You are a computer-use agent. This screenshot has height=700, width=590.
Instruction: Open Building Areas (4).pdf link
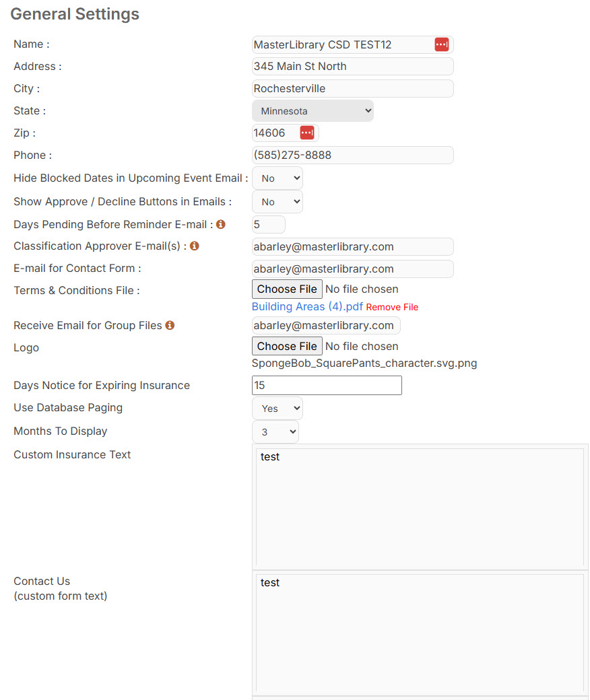coord(307,307)
